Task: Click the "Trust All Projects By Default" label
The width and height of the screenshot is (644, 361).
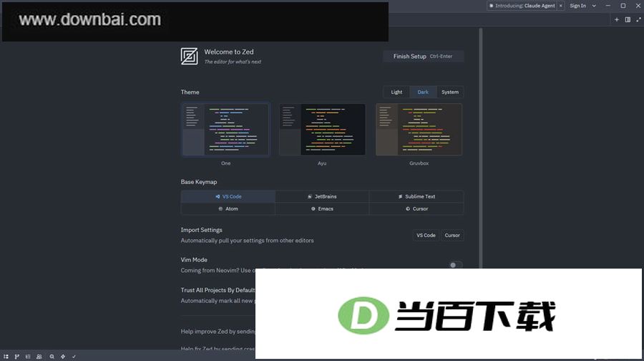Action: 218,290
